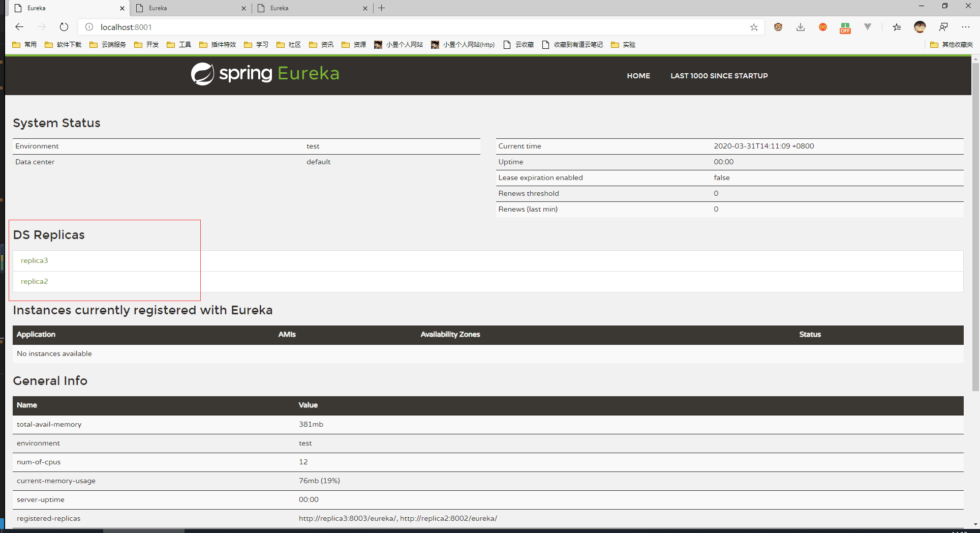Open a new browser tab with the plus icon
The width and height of the screenshot is (980, 533).
382,8
